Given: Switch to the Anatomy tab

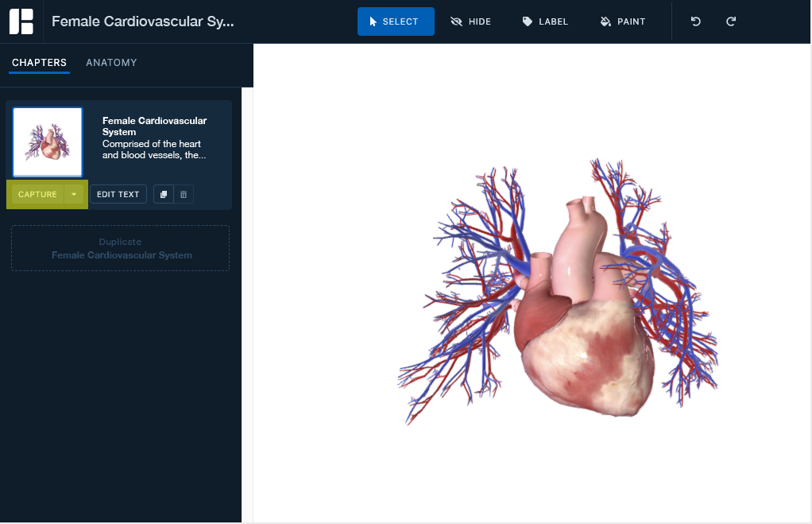Looking at the screenshot, I should [111, 63].
